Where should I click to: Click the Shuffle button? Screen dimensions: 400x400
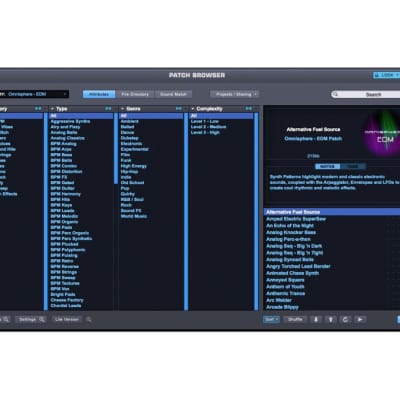[x=295, y=319]
